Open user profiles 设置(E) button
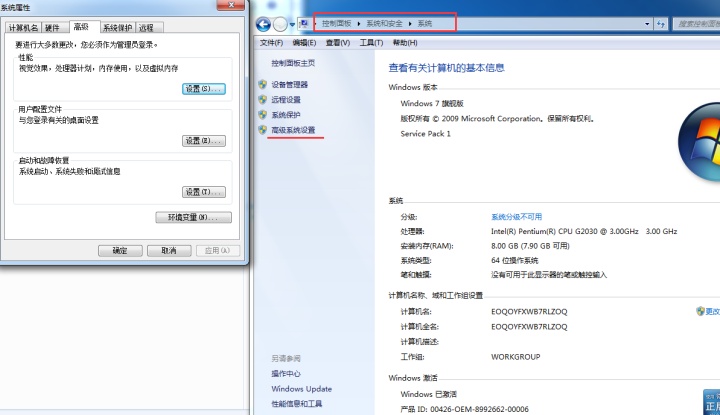 pos(204,140)
